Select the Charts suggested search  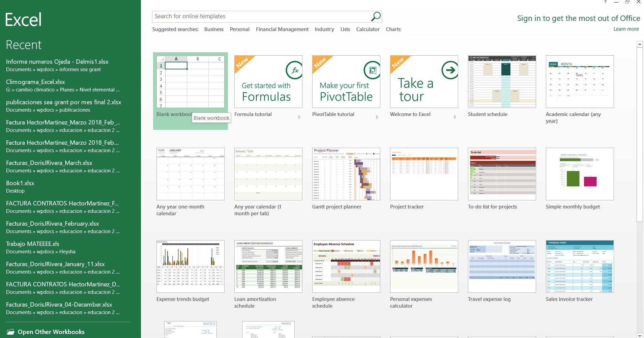point(393,29)
